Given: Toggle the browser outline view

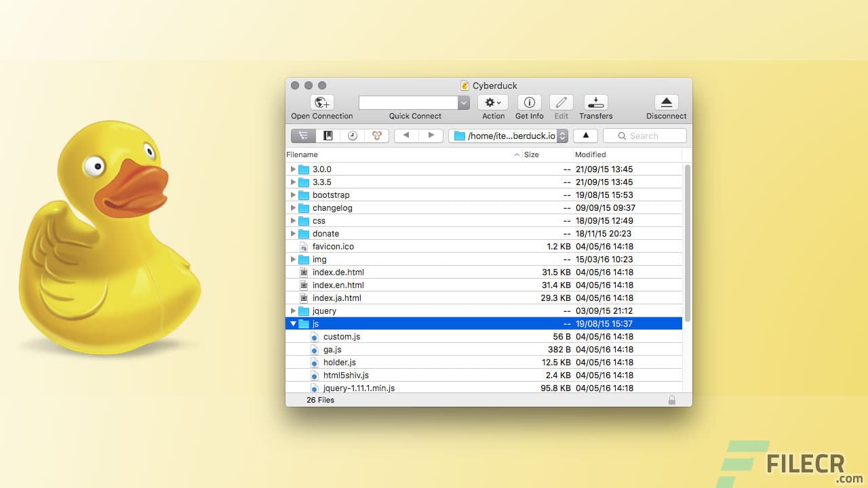Looking at the screenshot, I should click(x=303, y=136).
